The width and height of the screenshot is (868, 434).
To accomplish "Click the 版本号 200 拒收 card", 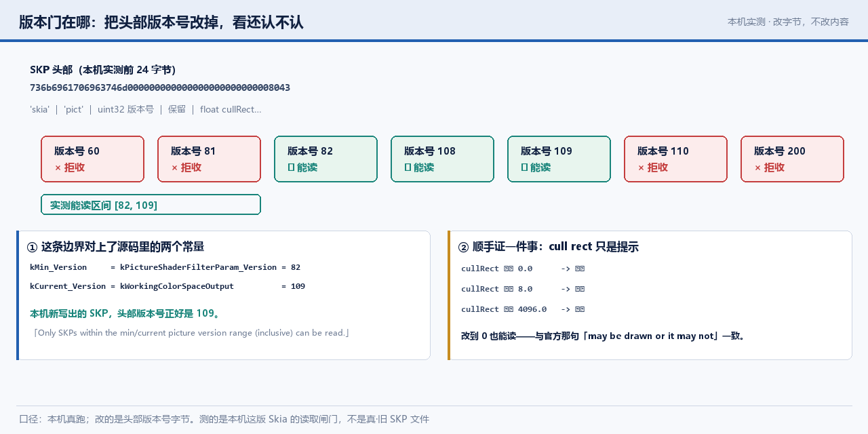I will pos(792,159).
